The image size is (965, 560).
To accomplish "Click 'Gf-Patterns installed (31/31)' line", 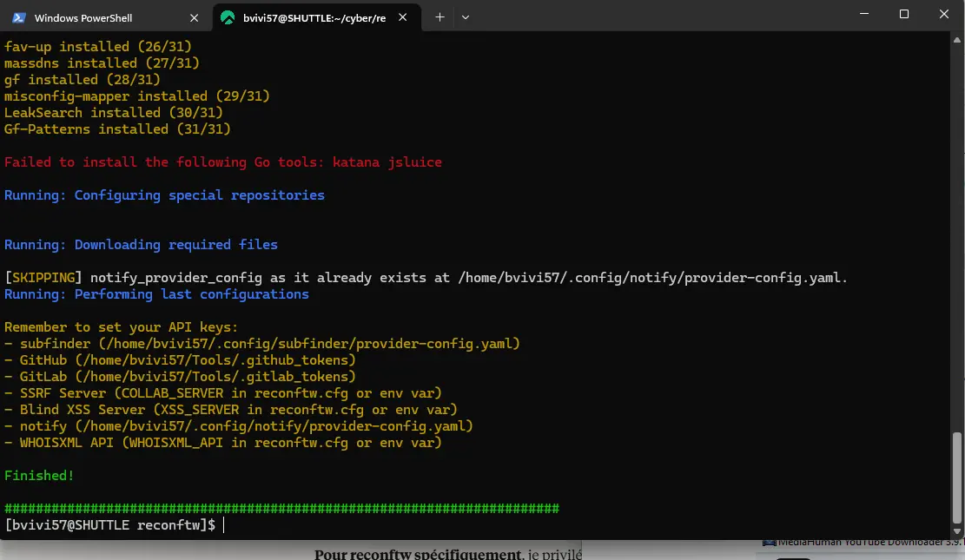I will (117, 129).
